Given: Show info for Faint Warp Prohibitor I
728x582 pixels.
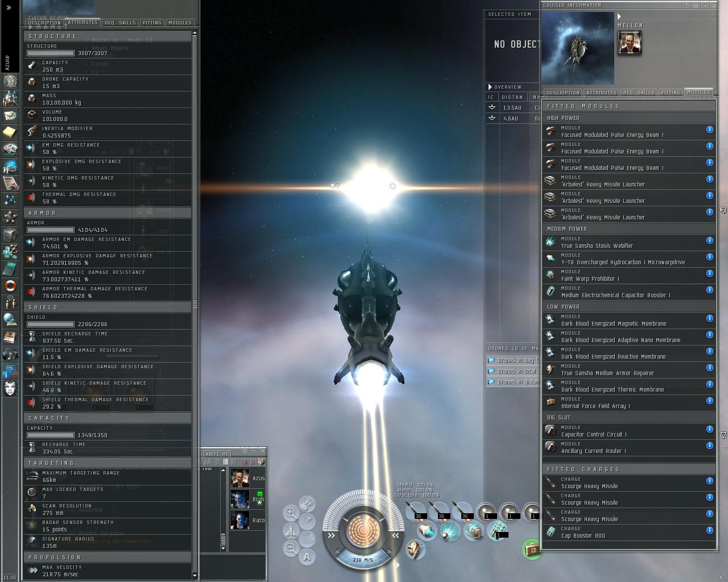Looking at the screenshot, I should [x=710, y=273].
